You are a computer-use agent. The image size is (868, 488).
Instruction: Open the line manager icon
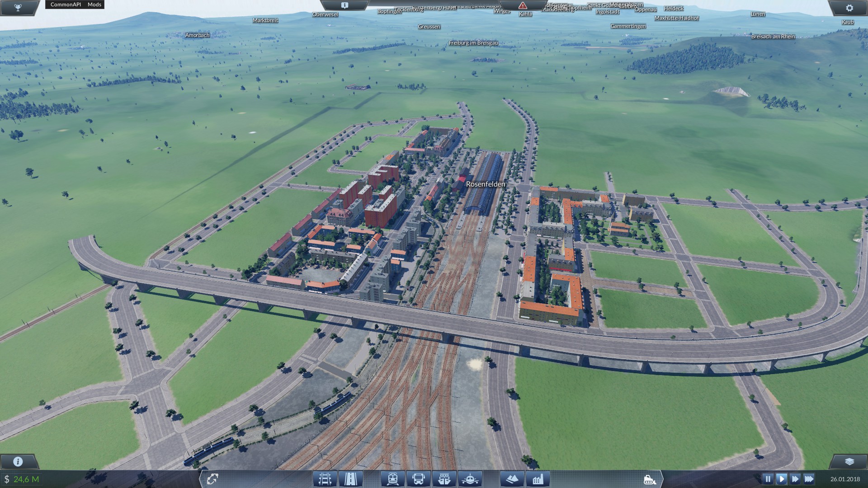click(212, 479)
